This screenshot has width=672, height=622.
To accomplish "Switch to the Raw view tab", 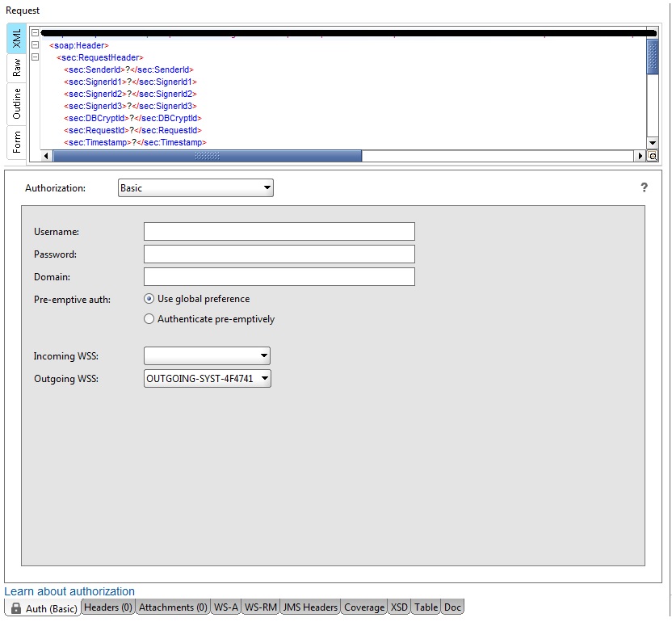I will [17, 67].
